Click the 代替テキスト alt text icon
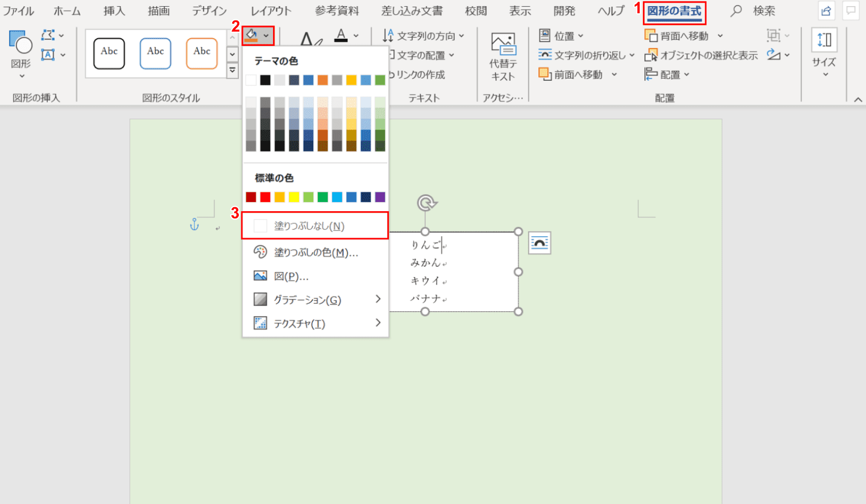The width and height of the screenshot is (866, 504). tap(503, 55)
